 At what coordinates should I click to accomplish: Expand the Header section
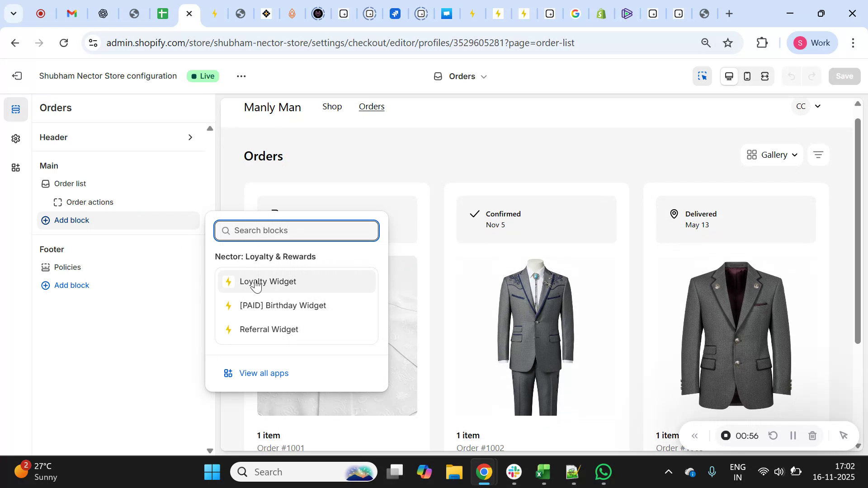point(118,137)
